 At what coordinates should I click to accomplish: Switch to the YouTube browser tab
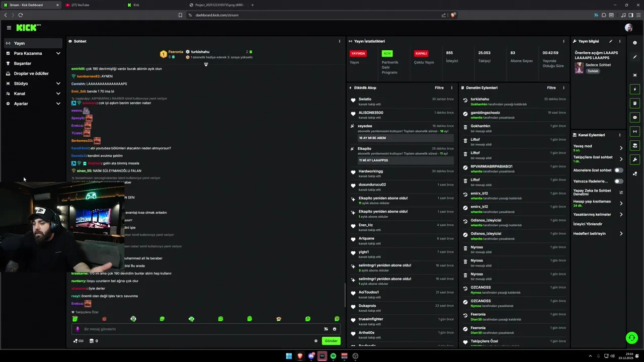coord(93,5)
